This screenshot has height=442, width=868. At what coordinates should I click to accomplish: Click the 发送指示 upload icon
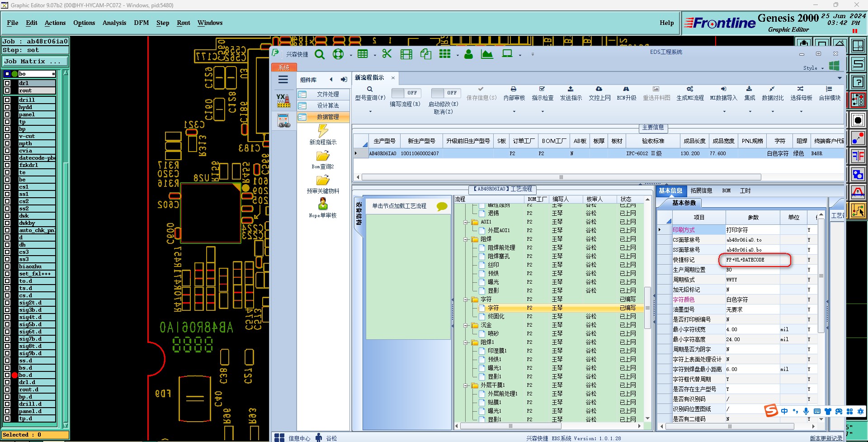(571, 89)
